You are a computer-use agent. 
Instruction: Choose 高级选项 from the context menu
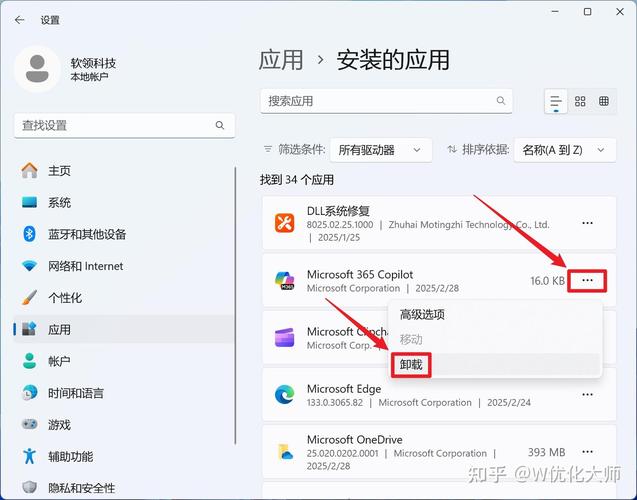click(495, 314)
